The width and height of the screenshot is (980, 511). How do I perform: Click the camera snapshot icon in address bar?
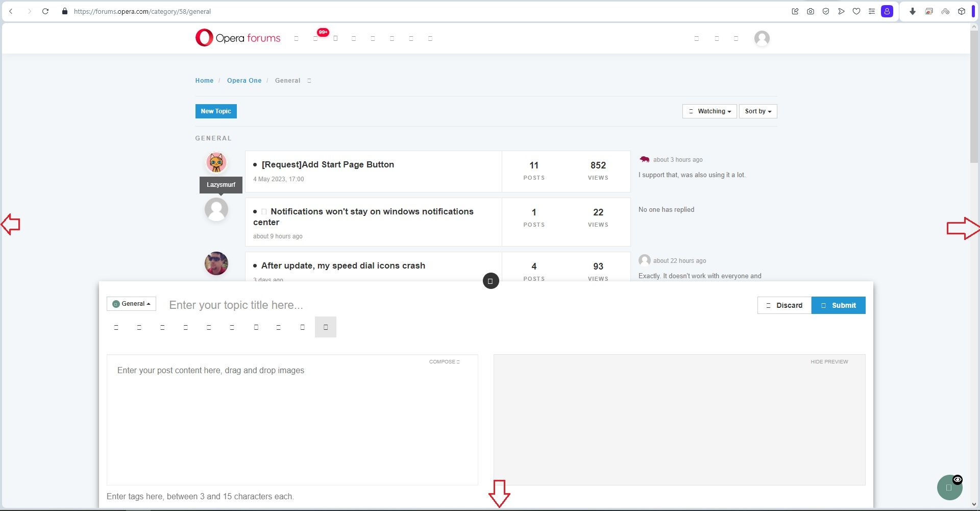coord(810,11)
